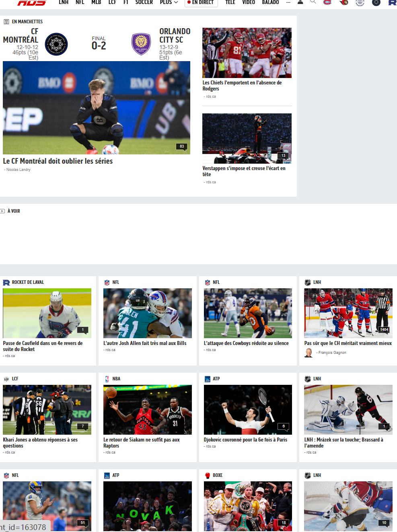This screenshot has width=397, height=532.
Task: Click the NFL shield icon above Cowboys story
Action: (208, 282)
